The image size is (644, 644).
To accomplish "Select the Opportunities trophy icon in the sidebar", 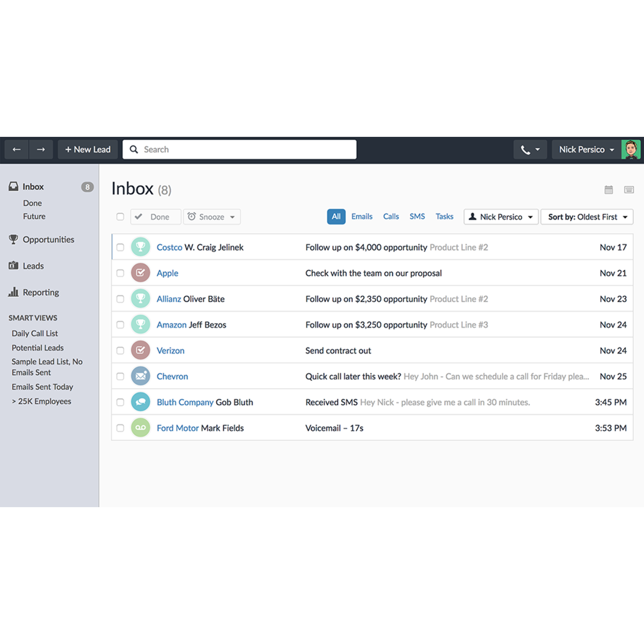I will (x=14, y=239).
